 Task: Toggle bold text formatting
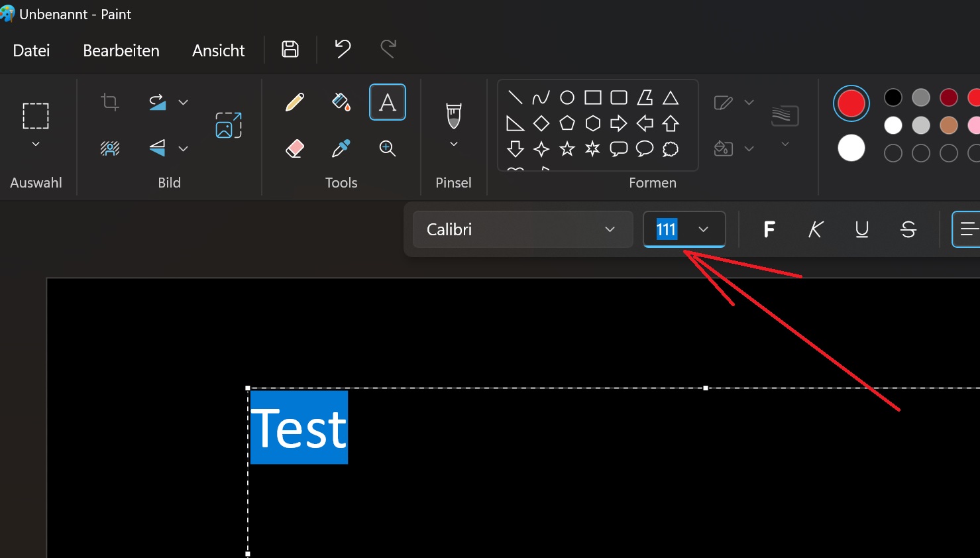pos(769,229)
